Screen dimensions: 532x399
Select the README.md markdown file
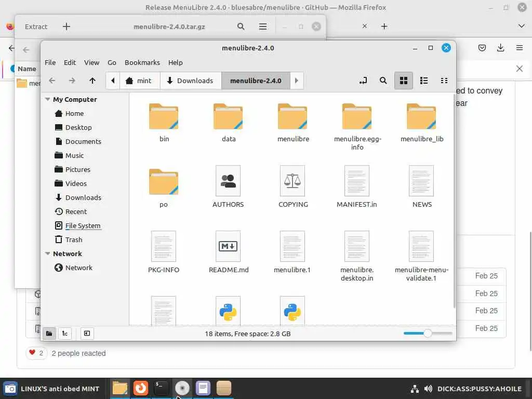229,252
